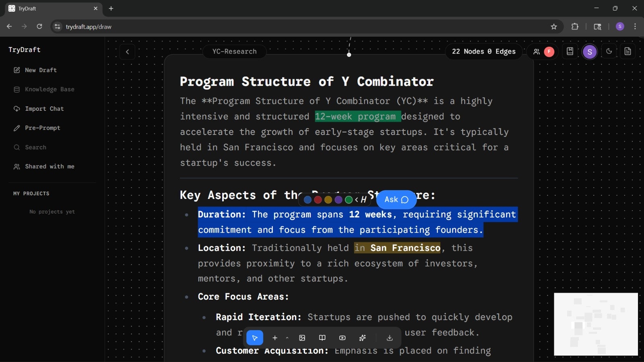Pick the yellow highlight color

pyautogui.click(x=328, y=200)
